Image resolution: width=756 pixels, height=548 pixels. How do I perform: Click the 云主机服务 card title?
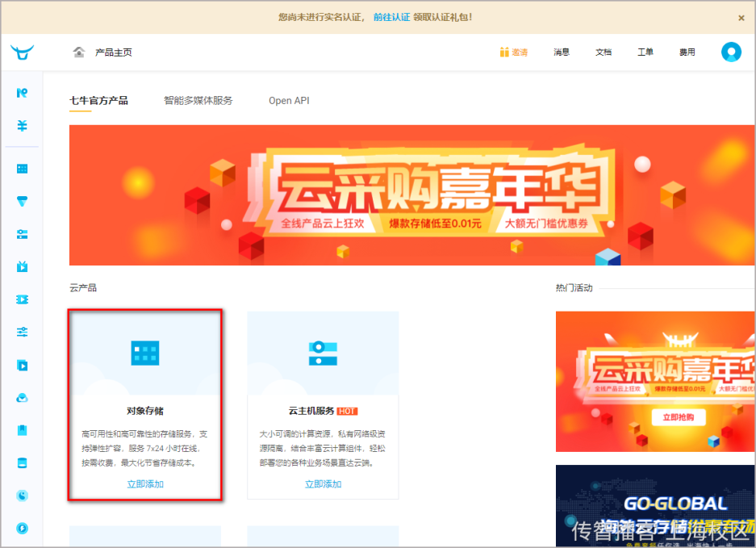coord(311,411)
